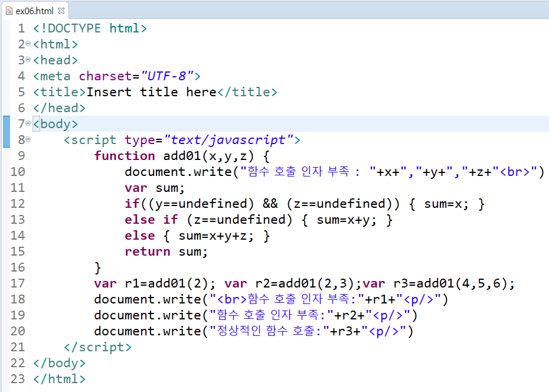Click the charset "UTF-8" attribute value
The image size is (549, 392).
coord(167,76)
